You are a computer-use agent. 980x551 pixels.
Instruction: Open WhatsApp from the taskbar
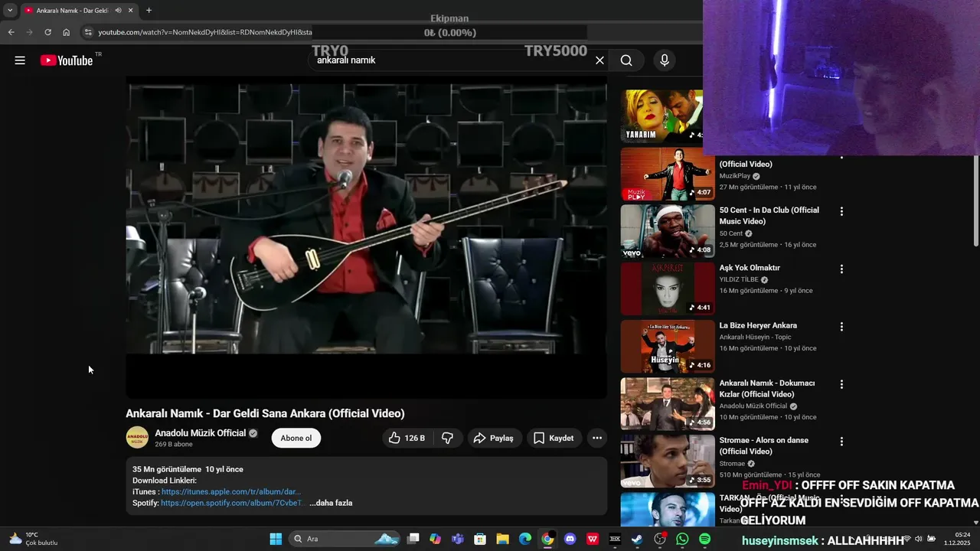(x=682, y=539)
